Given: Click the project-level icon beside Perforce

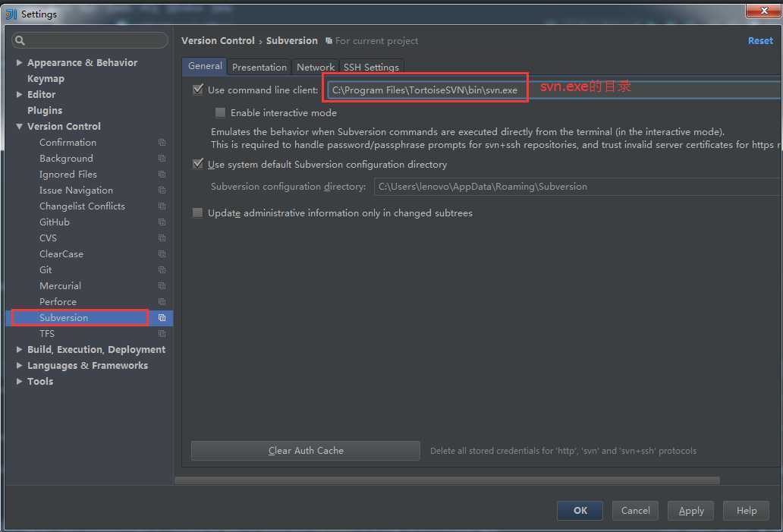Looking at the screenshot, I should (x=162, y=302).
